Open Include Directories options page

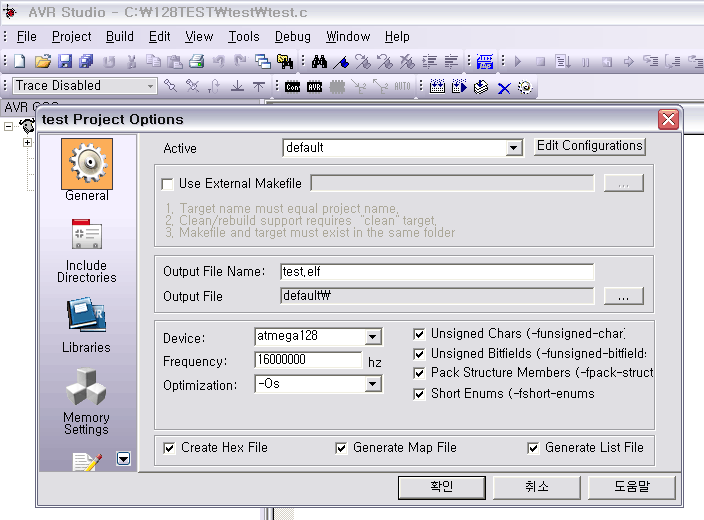coord(87,251)
